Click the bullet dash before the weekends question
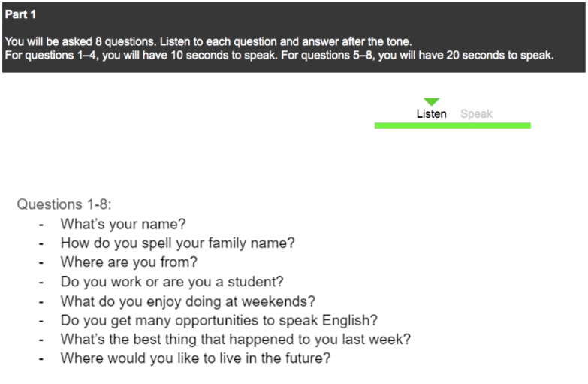Viewport: 588px width, 384px height. click(41, 302)
